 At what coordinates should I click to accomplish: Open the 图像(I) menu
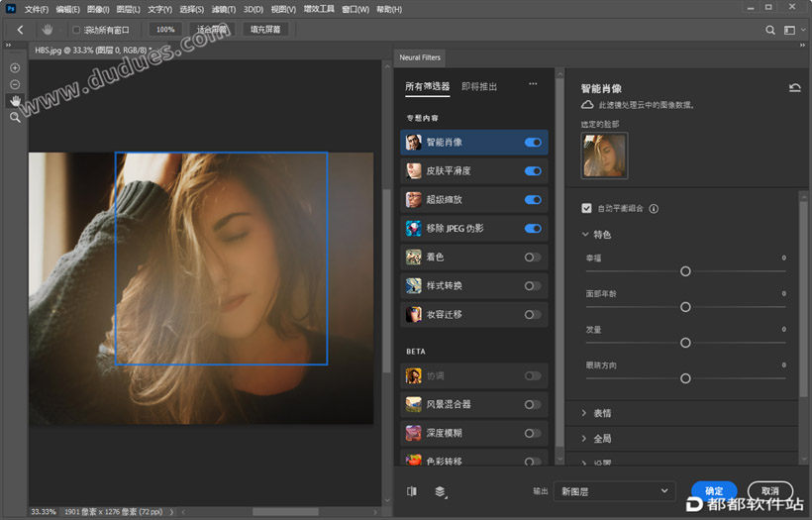(x=98, y=9)
